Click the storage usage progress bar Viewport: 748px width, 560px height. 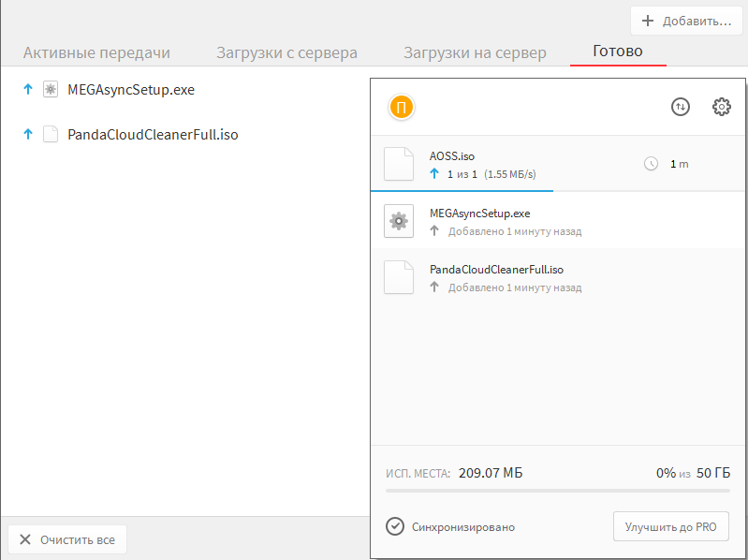pos(557,490)
